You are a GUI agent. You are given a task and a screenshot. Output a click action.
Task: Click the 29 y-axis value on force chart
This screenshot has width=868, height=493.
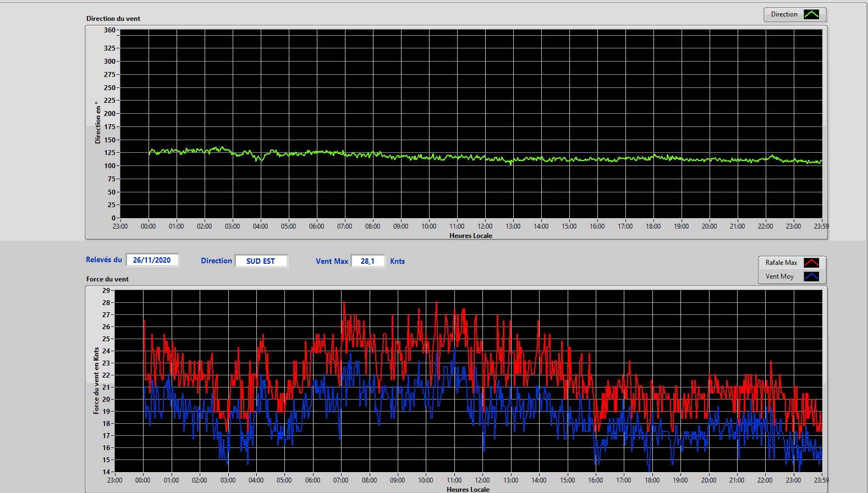click(106, 290)
